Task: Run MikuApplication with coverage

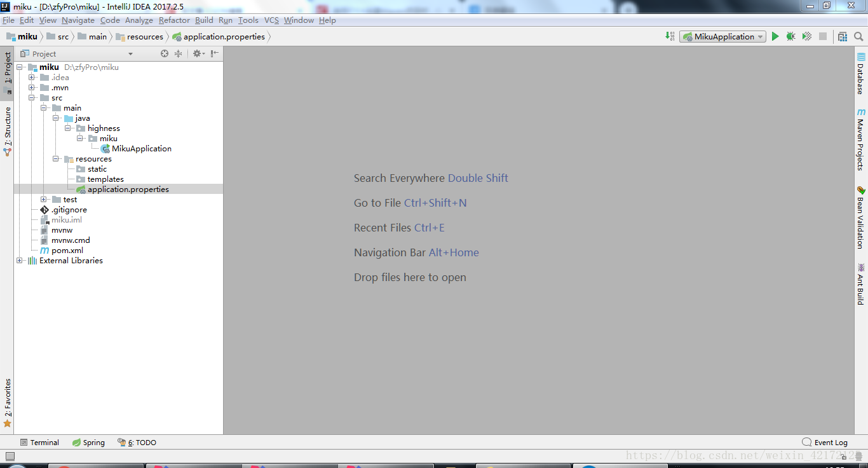Action: [807, 37]
